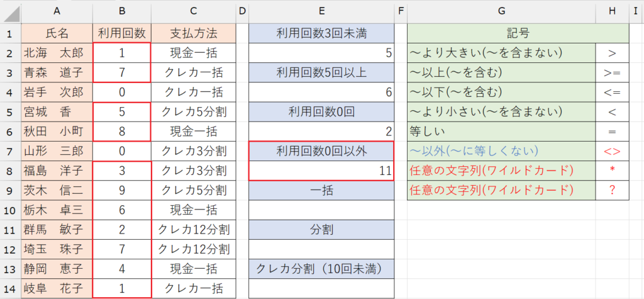
Task: Select the name cell 茨木 信二
Action: point(57,191)
